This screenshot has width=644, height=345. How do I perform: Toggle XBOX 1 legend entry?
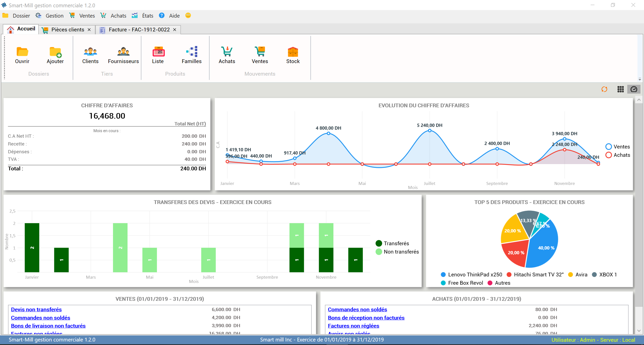point(604,275)
